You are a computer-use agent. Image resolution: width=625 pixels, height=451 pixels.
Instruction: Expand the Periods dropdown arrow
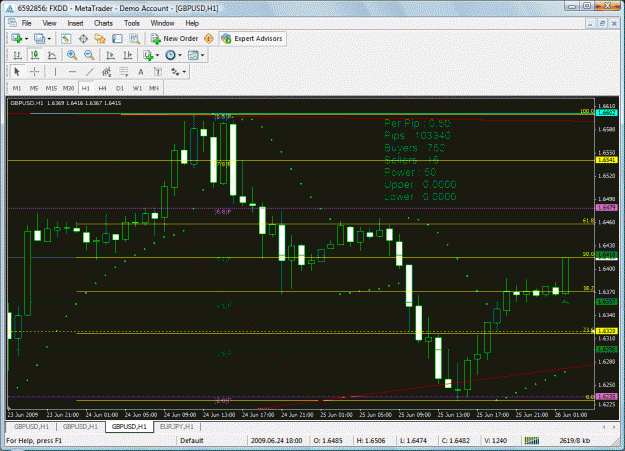pos(180,55)
